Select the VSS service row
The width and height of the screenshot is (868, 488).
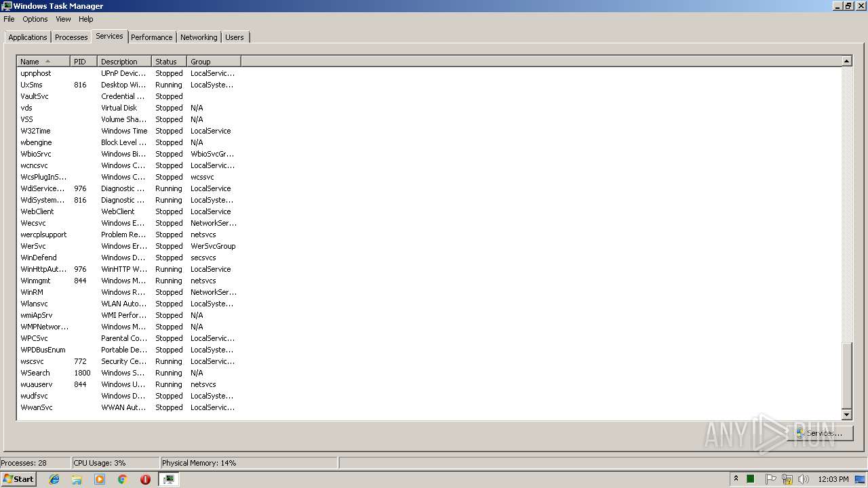(x=129, y=119)
